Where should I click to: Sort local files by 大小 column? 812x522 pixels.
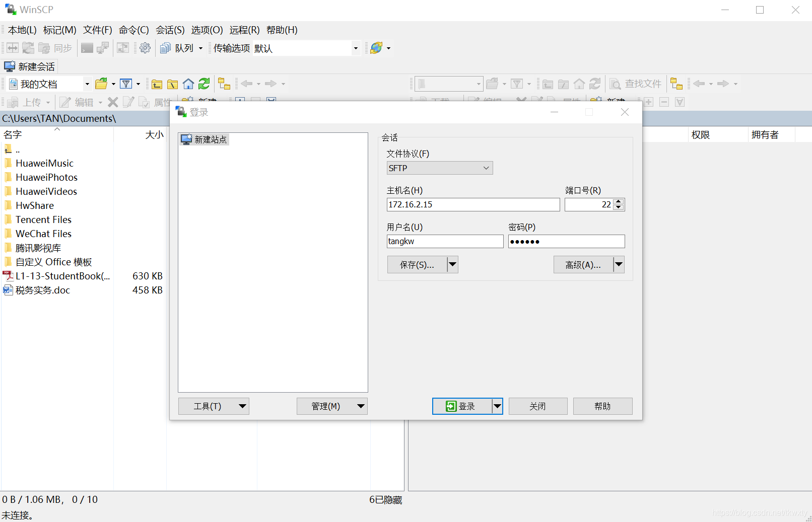[140, 134]
